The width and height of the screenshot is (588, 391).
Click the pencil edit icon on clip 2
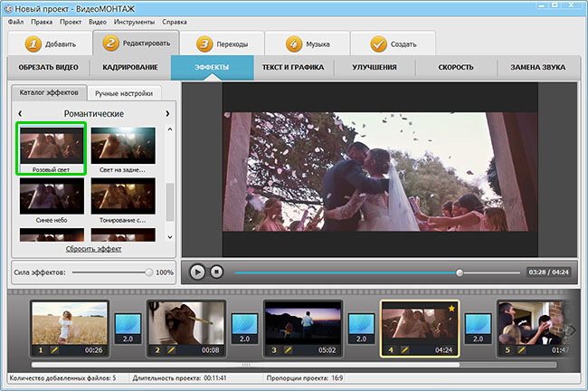(171, 349)
